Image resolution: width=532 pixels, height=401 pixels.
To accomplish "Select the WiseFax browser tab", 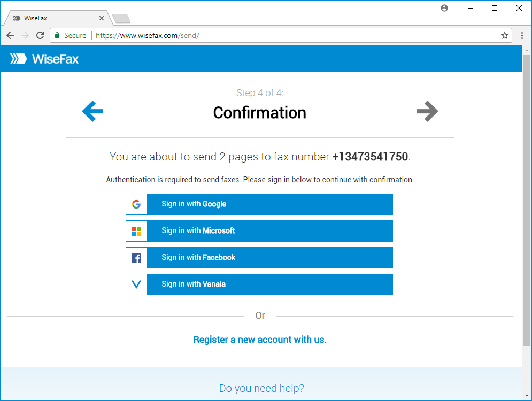I will (58, 18).
